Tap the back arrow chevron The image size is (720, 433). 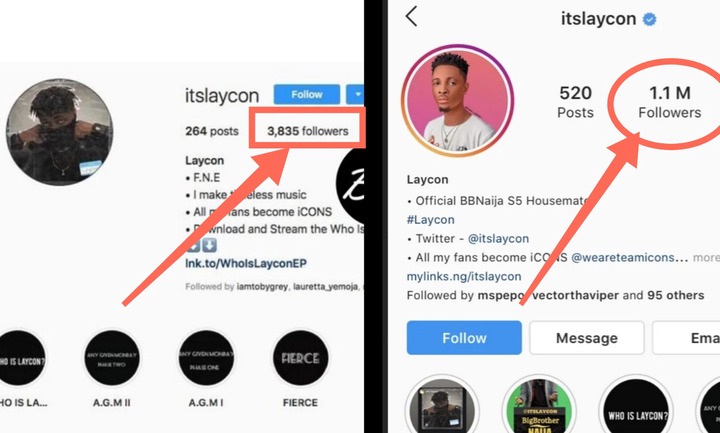coord(411,16)
